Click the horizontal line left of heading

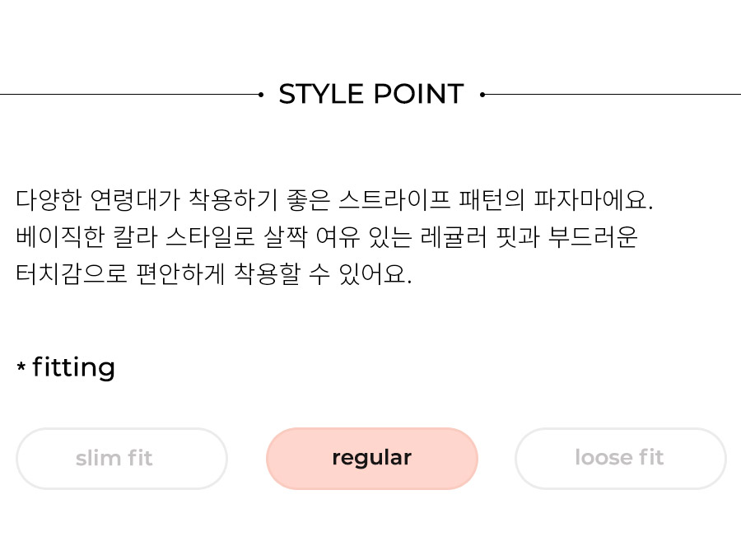[x=129, y=95]
